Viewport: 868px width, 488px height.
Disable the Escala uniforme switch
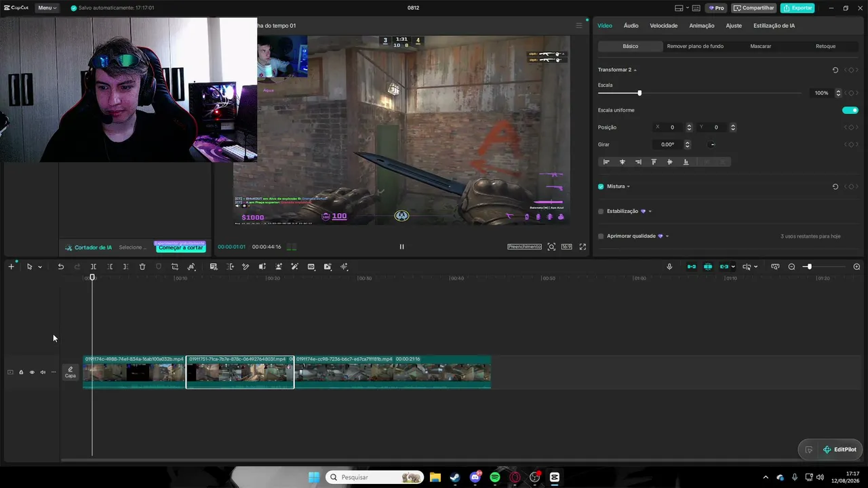point(850,110)
